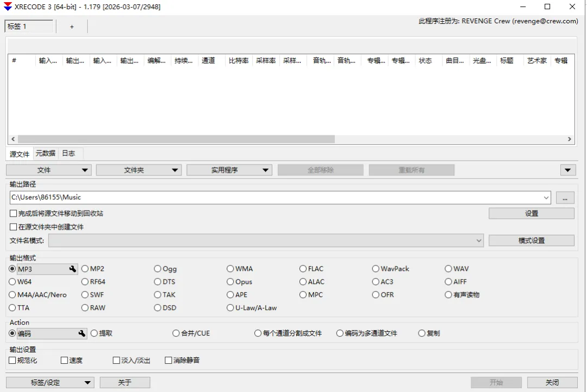Select WMA output format
The width and height of the screenshot is (587, 392).
click(x=240, y=269)
